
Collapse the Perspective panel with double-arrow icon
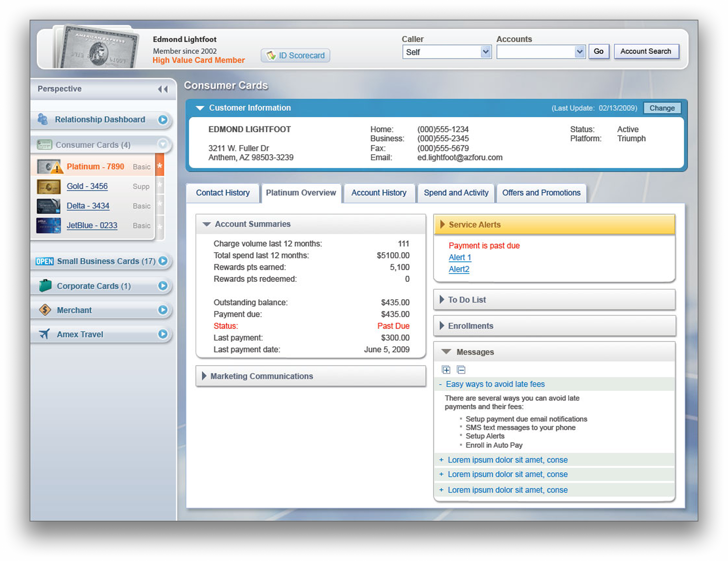[x=163, y=89]
